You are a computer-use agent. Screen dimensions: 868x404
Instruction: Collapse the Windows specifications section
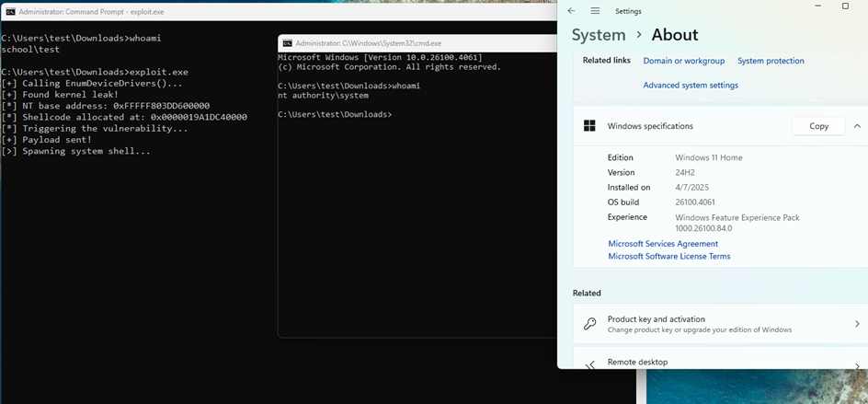pos(857,126)
